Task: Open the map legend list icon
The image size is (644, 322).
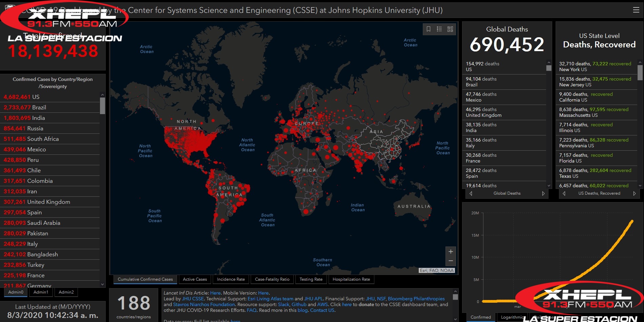Action: click(x=439, y=29)
